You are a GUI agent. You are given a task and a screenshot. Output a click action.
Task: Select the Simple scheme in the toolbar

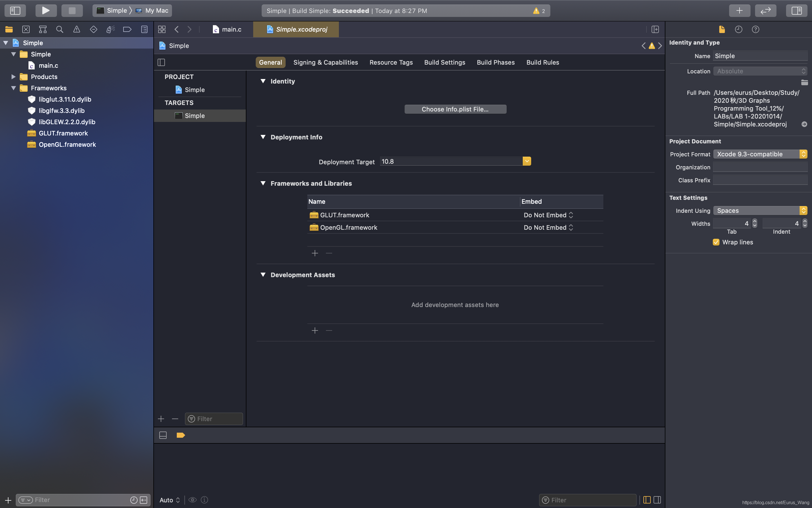click(x=112, y=10)
